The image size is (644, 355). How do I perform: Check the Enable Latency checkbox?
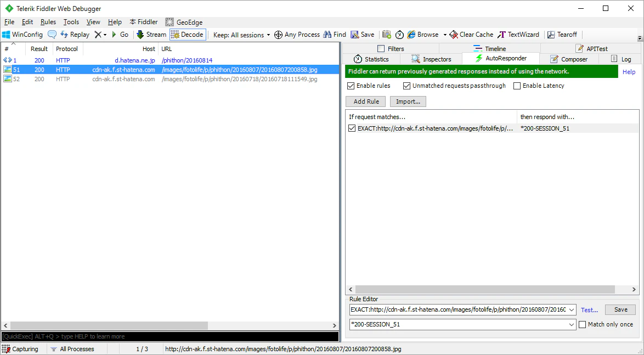517,86
